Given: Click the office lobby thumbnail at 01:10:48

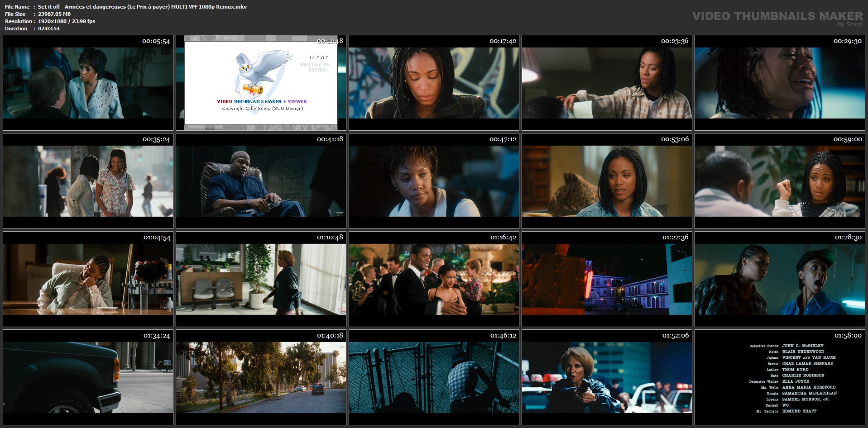Looking at the screenshot, I should coord(261,279).
